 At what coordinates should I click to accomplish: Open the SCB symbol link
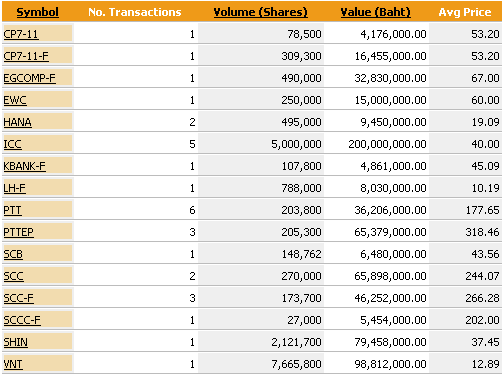tap(13, 254)
